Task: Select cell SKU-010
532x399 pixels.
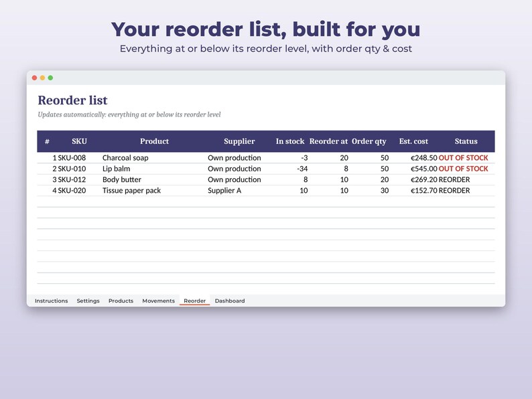Action: pyautogui.click(x=72, y=169)
